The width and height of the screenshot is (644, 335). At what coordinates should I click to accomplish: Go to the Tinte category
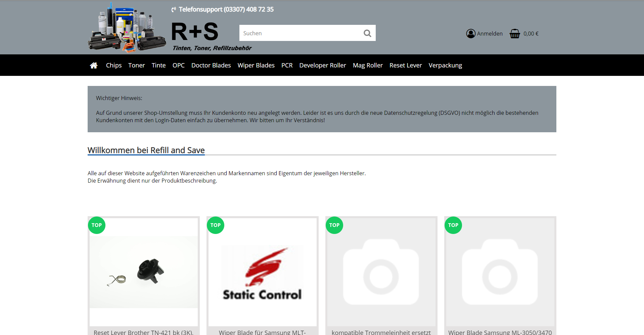click(x=158, y=65)
